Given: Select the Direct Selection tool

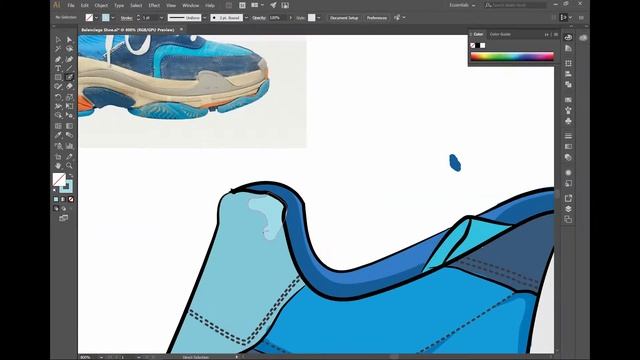Looking at the screenshot, I should coord(69,40).
